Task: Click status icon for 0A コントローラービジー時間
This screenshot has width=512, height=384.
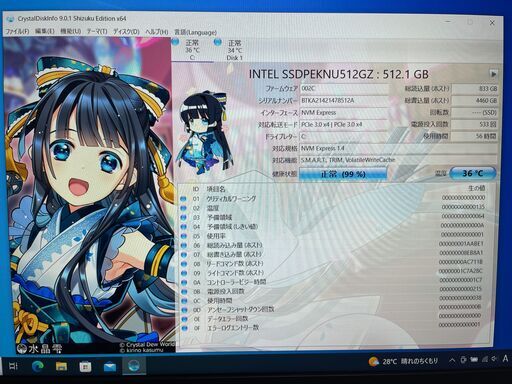Action: coord(184,283)
